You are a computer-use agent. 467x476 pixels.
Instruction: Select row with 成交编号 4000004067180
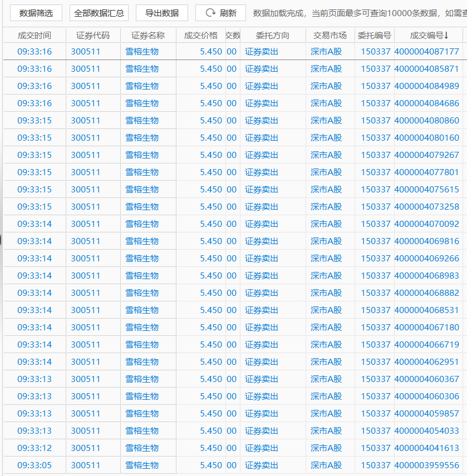tap(233, 327)
